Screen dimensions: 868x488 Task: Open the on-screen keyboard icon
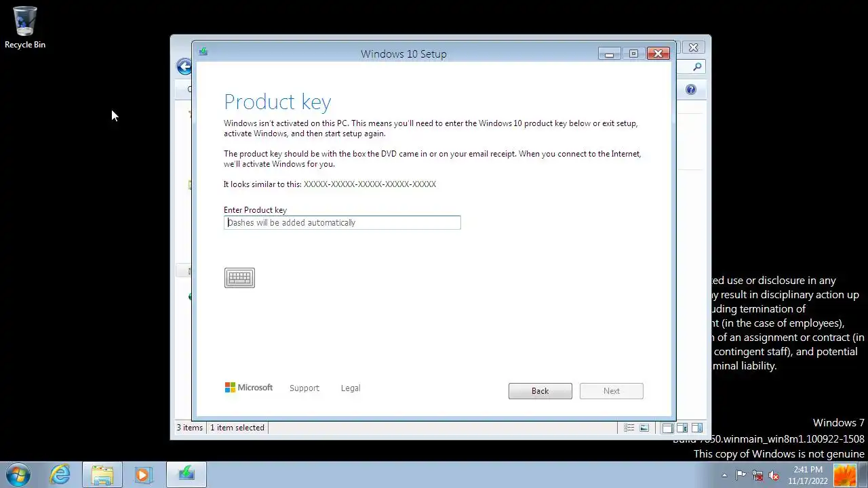click(239, 278)
